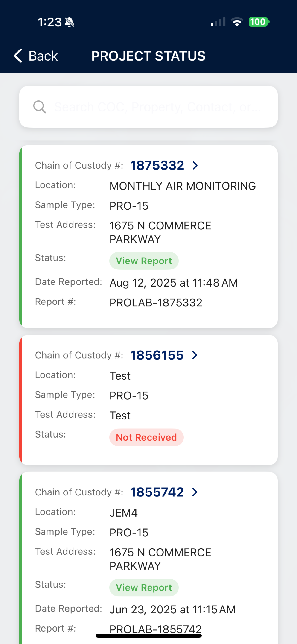Tap the PROJECT STATUS header title
The image size is (297, 644).
pos(148,56)
